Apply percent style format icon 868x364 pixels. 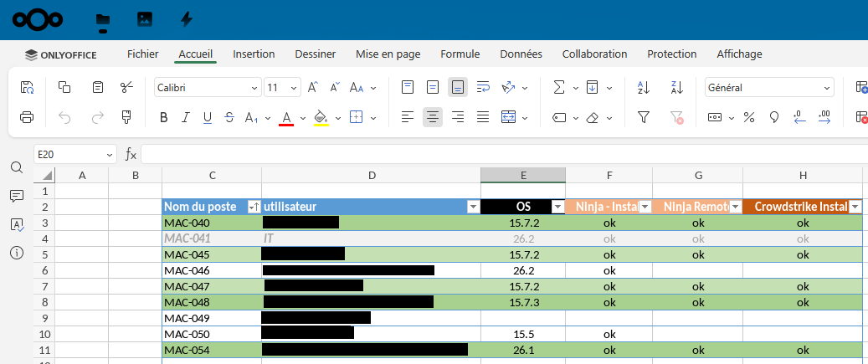pyautogui.click(x=749, y=117)
